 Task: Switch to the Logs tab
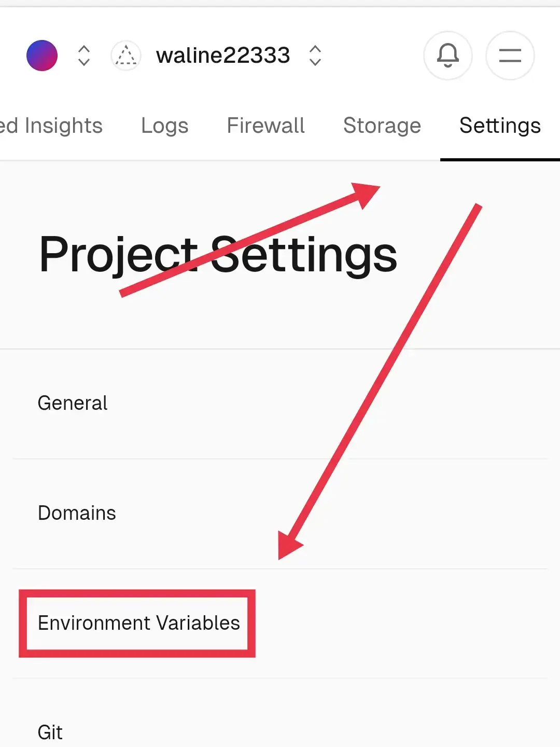pyautogui.click(x=165, y=126)
